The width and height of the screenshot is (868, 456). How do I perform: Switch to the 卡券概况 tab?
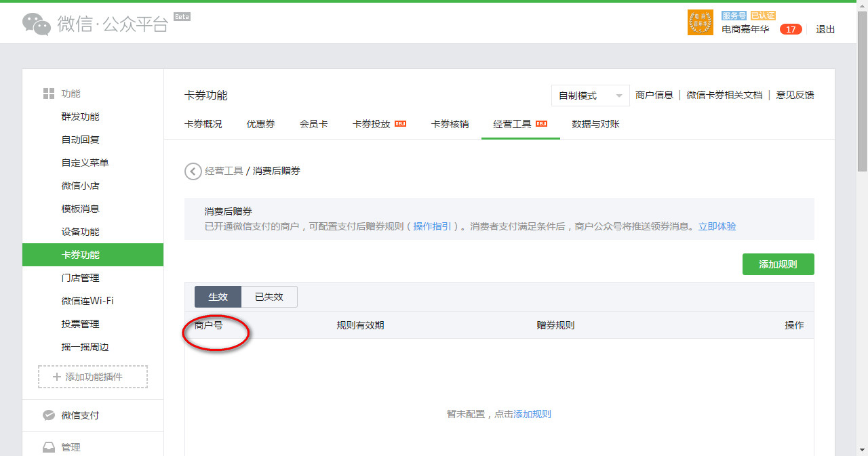pyautogui.click(x=203, y=124)
